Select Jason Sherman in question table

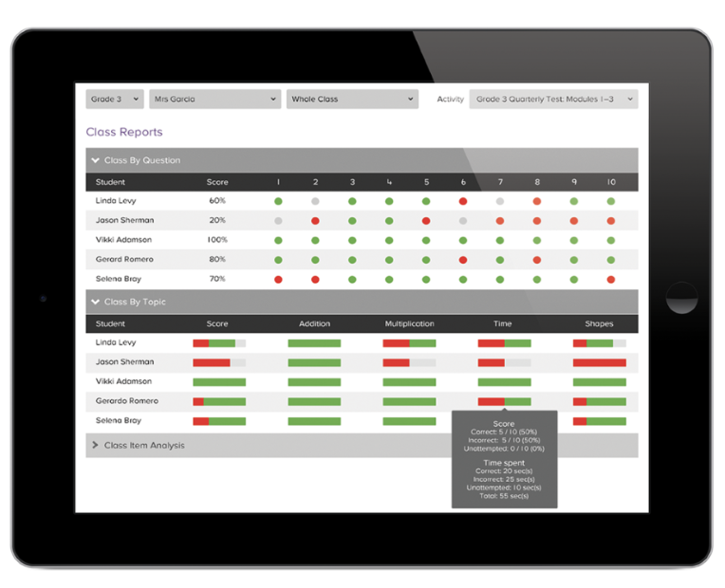pyautogui.click(x=124, y=220)
